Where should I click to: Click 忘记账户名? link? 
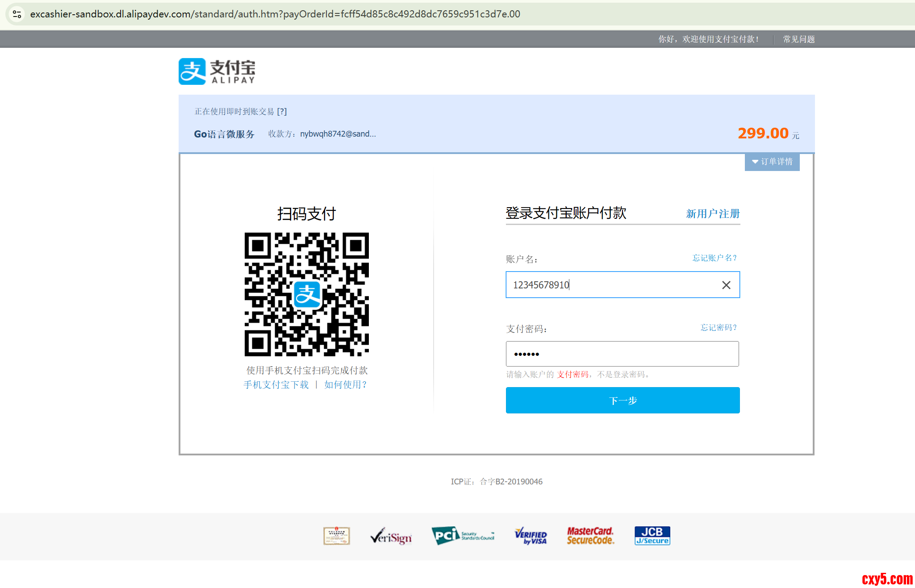(x=714, y=258)
